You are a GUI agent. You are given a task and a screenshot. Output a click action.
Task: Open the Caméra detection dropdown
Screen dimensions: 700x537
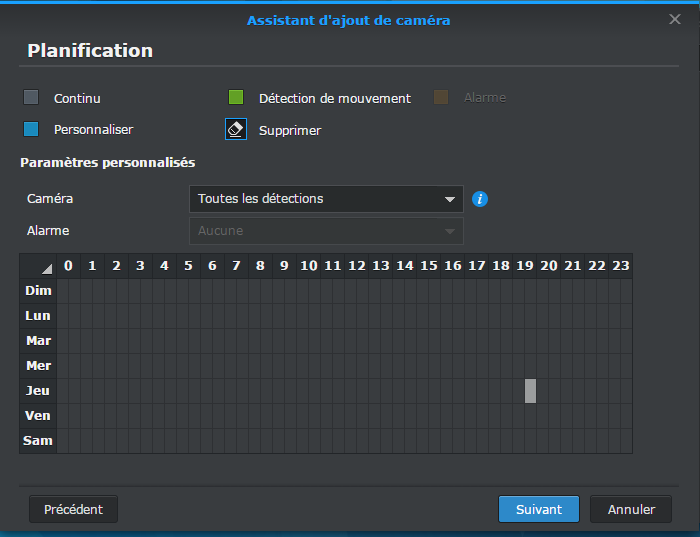[x=325, y=199]
